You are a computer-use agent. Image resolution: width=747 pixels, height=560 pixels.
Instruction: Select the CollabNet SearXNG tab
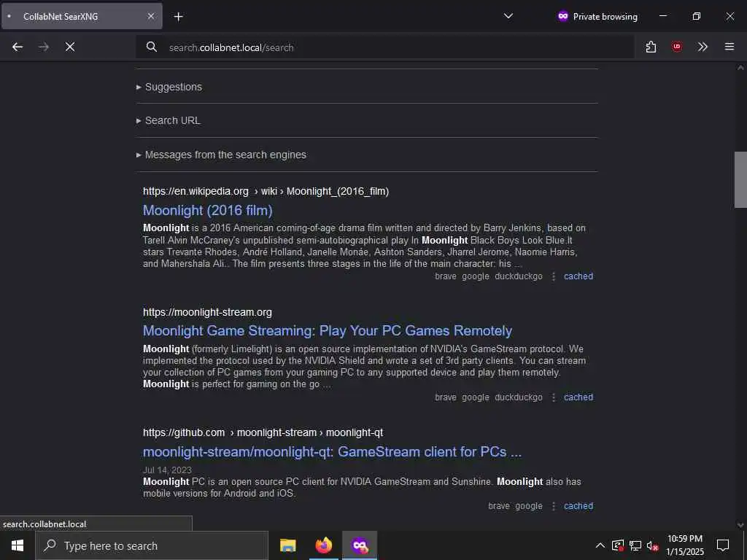point(82,16)
